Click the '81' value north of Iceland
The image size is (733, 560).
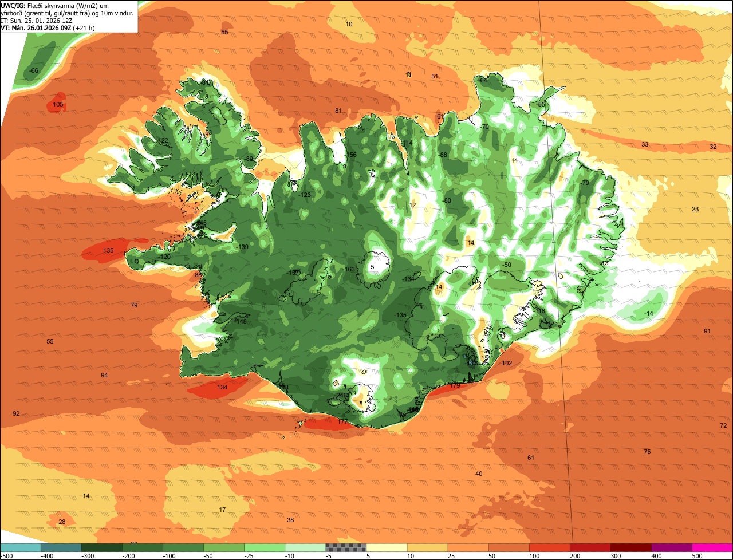[x=338, y=111]
